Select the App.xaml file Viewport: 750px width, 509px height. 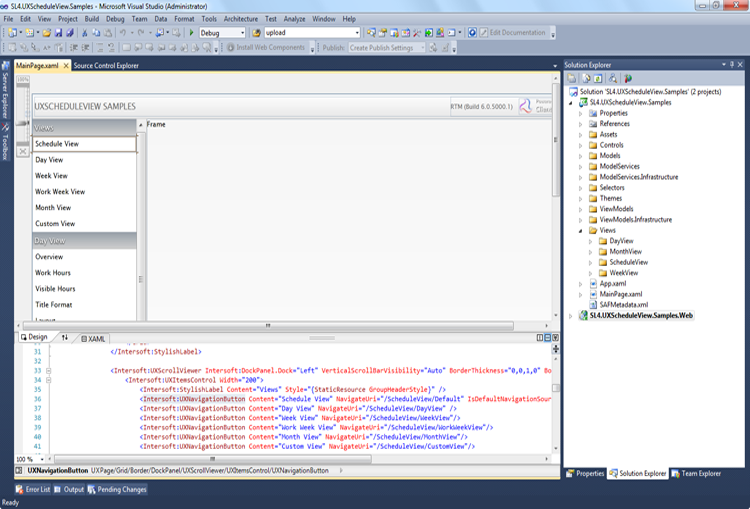tap(613, 284)
